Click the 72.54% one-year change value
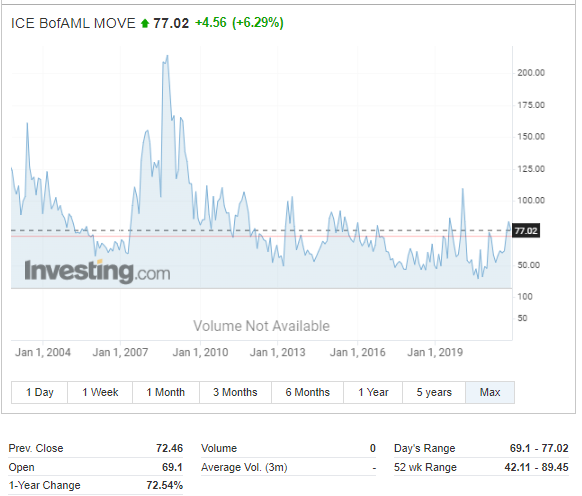582x496 pixels. click(x=165, y=485)
